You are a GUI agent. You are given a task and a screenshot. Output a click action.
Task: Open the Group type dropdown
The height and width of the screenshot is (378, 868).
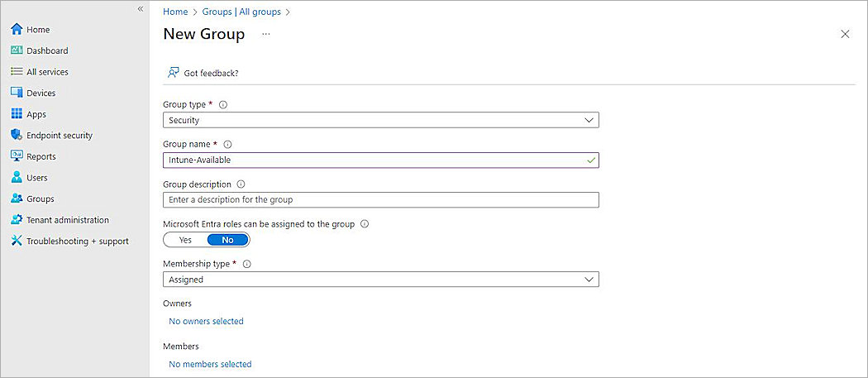pyautogui.click(x=381, y=120)
